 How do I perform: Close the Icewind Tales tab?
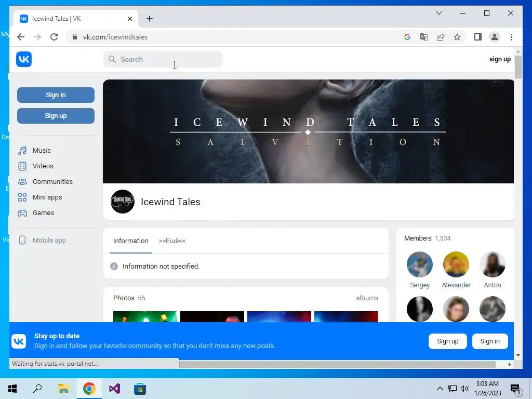click(129, 19)
